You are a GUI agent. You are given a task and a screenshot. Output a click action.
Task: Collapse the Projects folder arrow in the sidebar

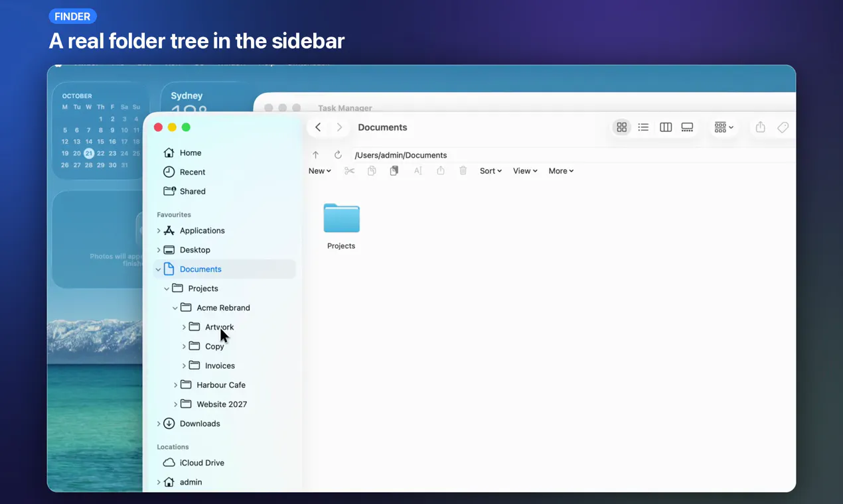click(167, 288)
